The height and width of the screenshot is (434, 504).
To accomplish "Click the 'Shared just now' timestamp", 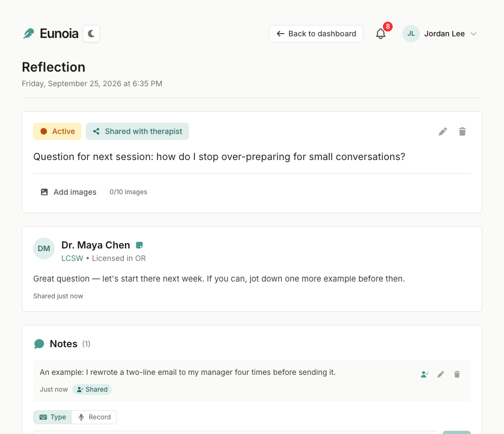I will click(x=58, y=296).
